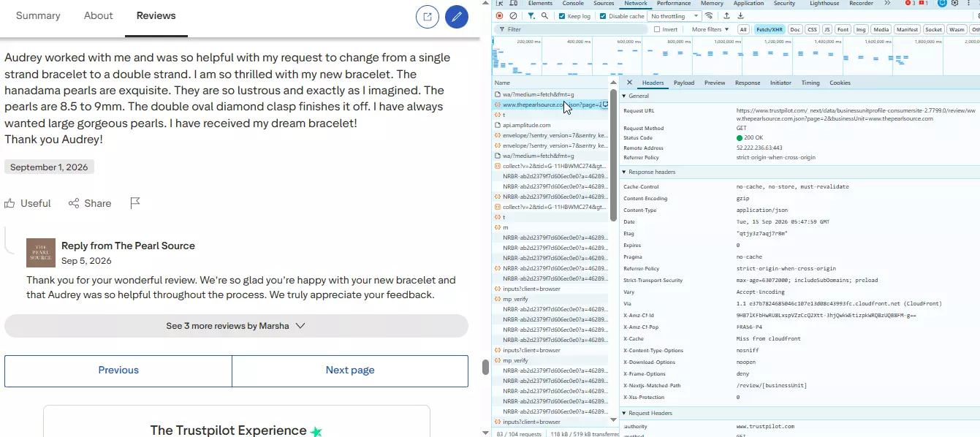Toggle the network filter funnel icon
The height and width of the screenshot is (437, 980).
[531, 16]
